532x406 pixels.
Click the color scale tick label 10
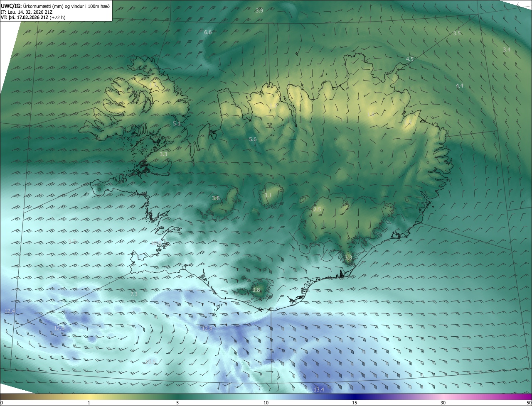(266, 403)
